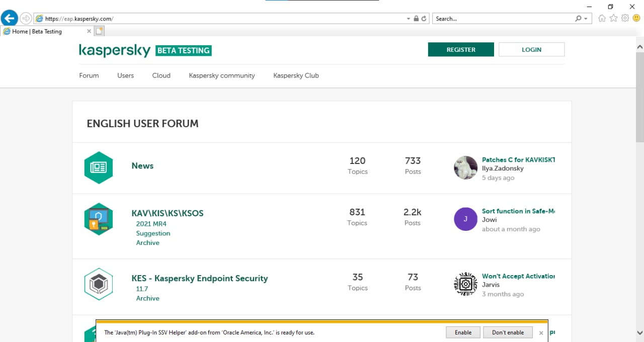
Task: Open the Suggestion subforum
Action: (x=153, y=233)
